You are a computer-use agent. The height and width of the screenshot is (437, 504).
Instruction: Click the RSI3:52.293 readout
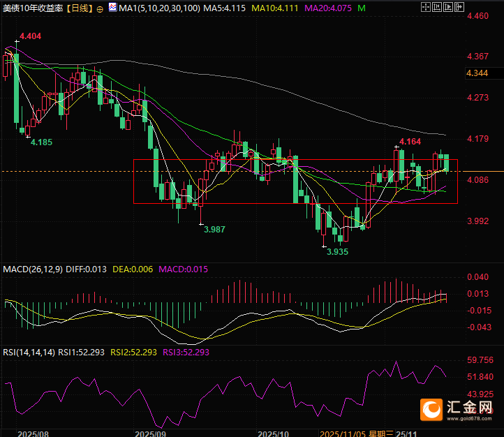tap(186, 353)
